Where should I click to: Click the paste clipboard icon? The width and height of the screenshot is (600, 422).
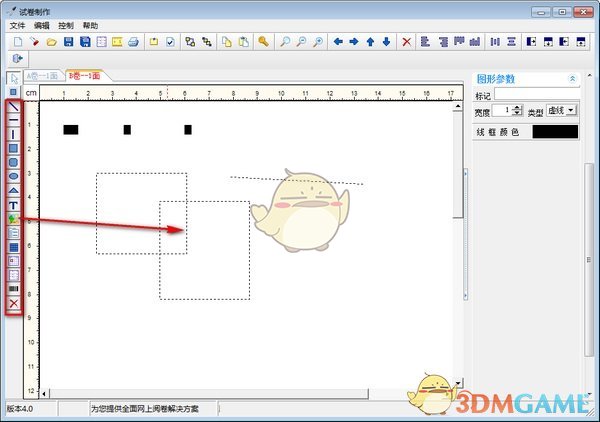point(243,42)
